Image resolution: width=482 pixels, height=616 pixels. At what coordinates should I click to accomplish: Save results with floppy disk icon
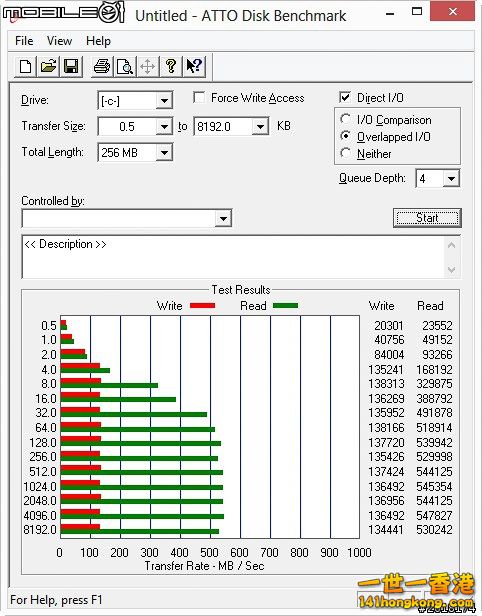(x=71, y=66)
